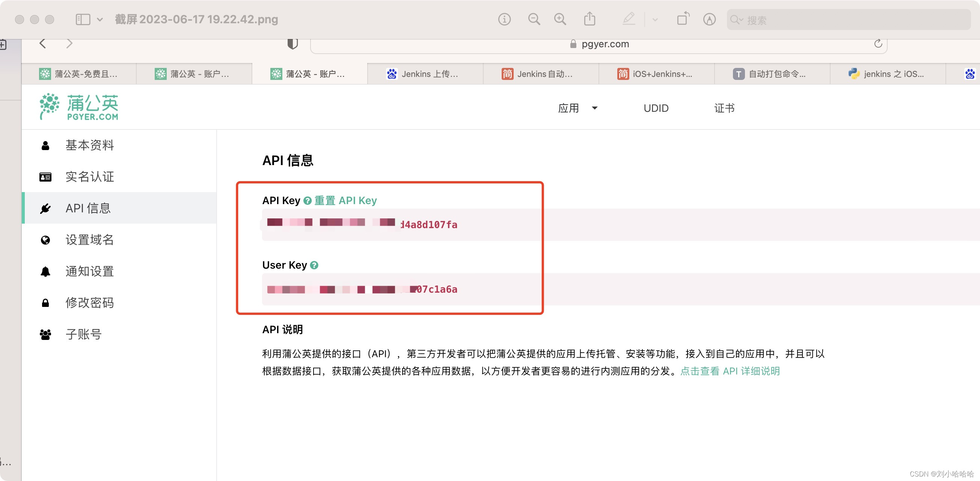980x481 pixels.
Task: Open the 应用 dropdown menu
Action: pos(577,108)
